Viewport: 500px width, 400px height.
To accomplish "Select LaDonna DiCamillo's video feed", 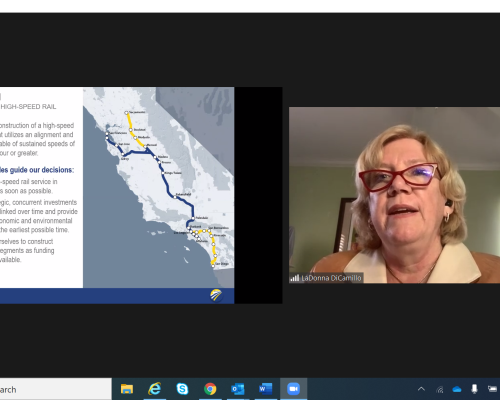I will [394, 195].
